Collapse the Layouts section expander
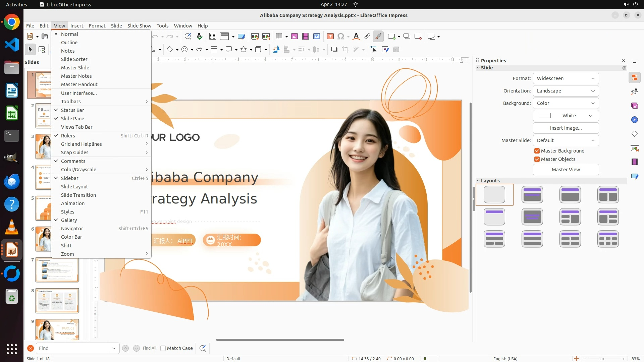Viewport: 644px width, 362px height. [x=478, y=181]
